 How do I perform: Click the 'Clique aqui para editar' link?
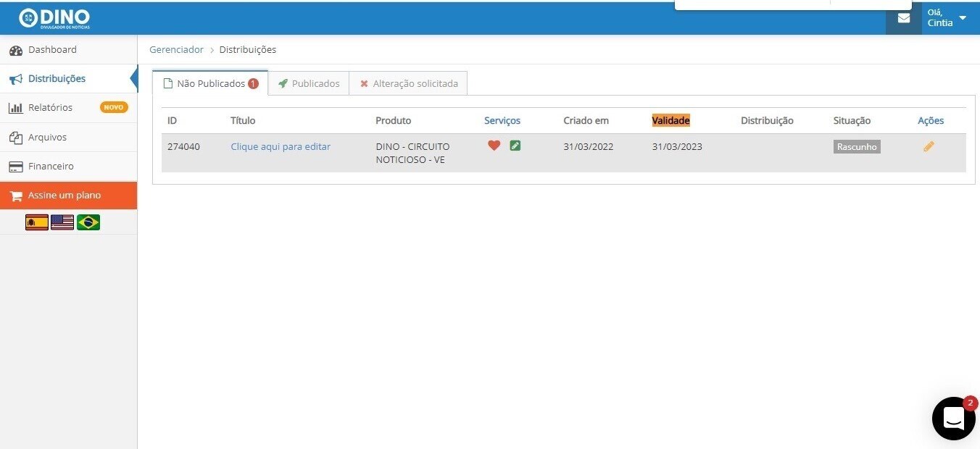[x=281, y=146]
